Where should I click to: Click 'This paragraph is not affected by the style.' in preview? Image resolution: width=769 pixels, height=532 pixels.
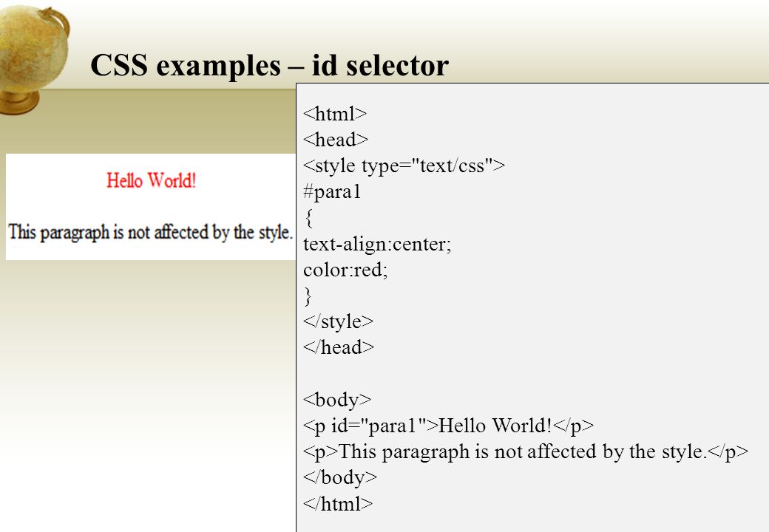pyautogui.click(x=150, y=233)
